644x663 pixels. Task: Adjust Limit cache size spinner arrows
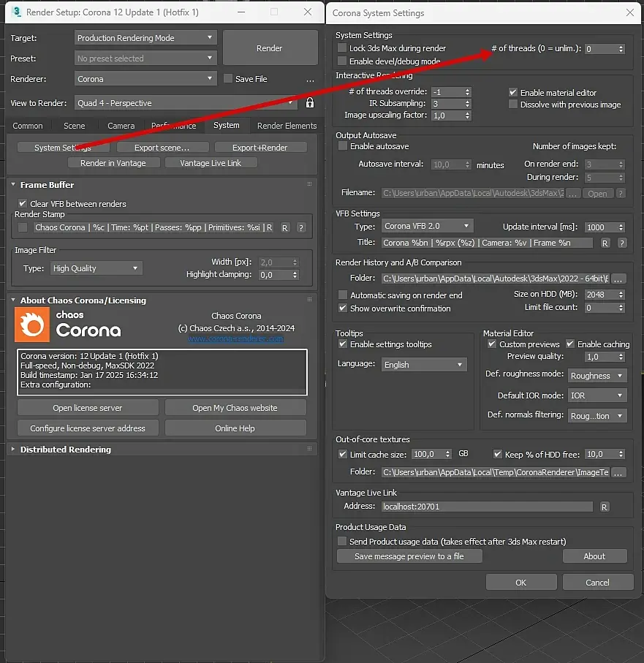pos(447,454)
